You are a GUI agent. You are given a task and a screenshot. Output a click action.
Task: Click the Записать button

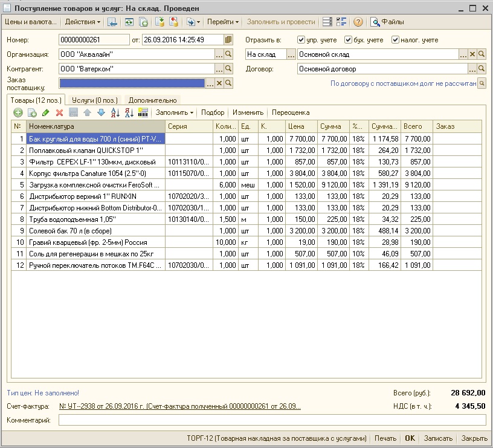[438, 438]
